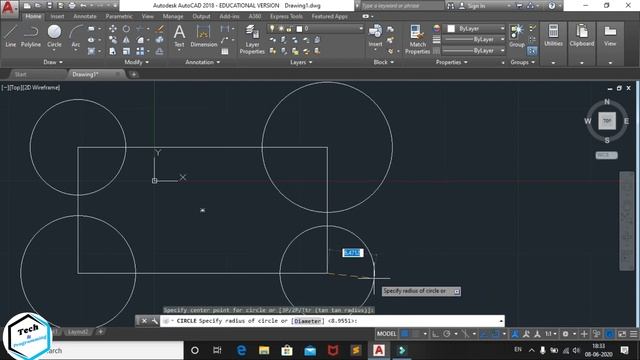
Task: Click the WCS label under ViewCube
Action: 607,155
